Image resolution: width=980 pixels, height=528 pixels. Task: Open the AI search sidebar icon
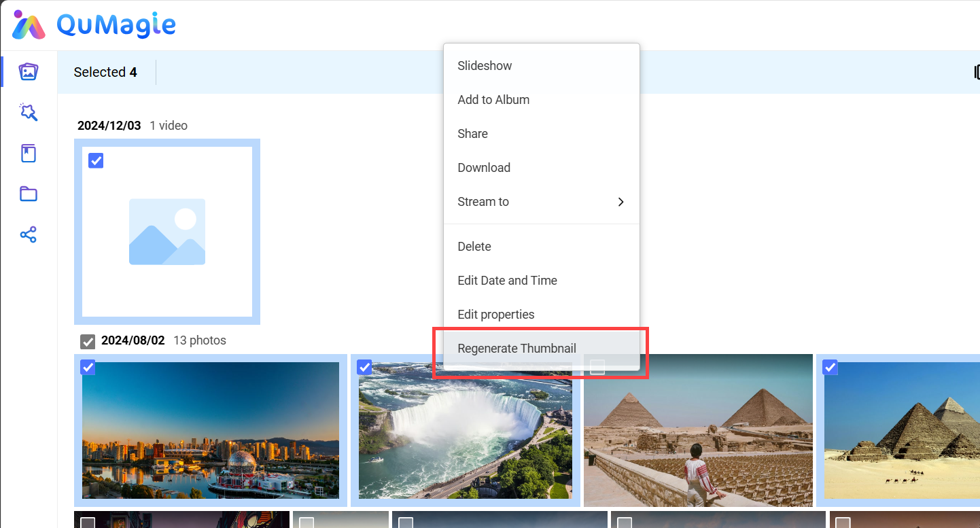[28, 112]
